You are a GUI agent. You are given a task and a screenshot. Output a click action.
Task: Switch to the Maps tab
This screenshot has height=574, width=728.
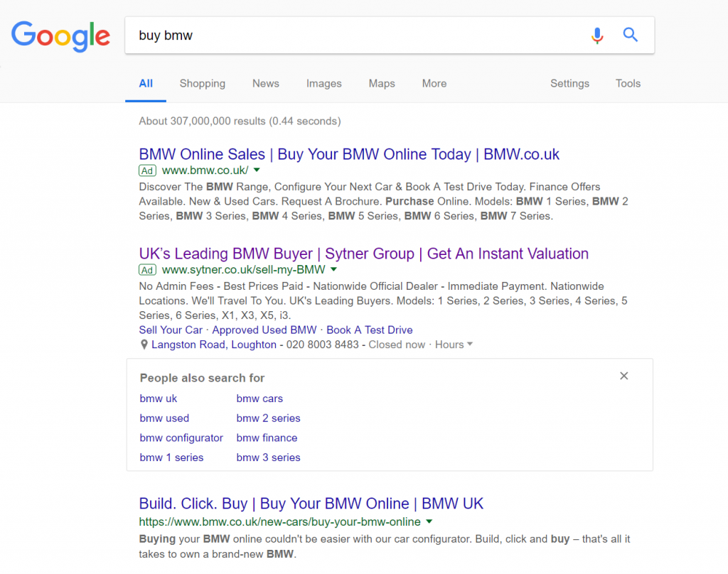tap(382, 84)
